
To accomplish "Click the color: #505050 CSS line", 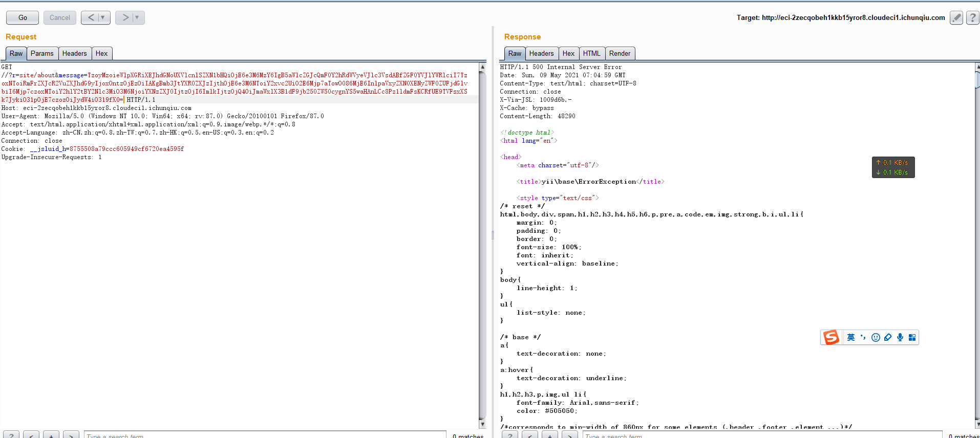I will point(547,411).
